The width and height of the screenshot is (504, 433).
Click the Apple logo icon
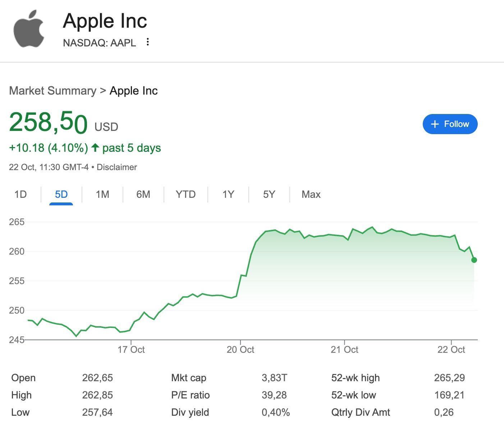click(29, 29)
